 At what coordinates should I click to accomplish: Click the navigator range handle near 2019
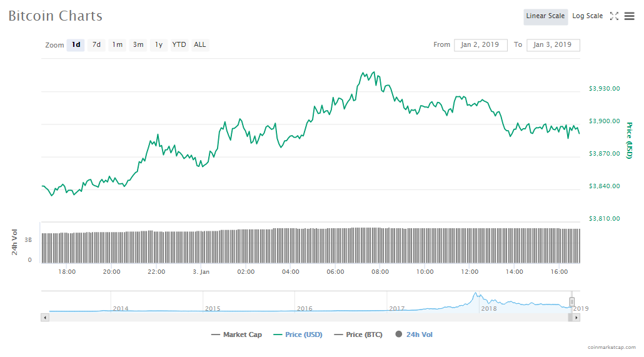pyautogui.click(x=571, y=302)
